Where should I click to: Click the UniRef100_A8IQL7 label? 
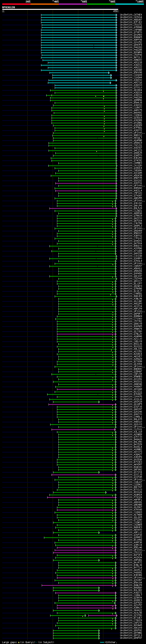coord(131,138)
